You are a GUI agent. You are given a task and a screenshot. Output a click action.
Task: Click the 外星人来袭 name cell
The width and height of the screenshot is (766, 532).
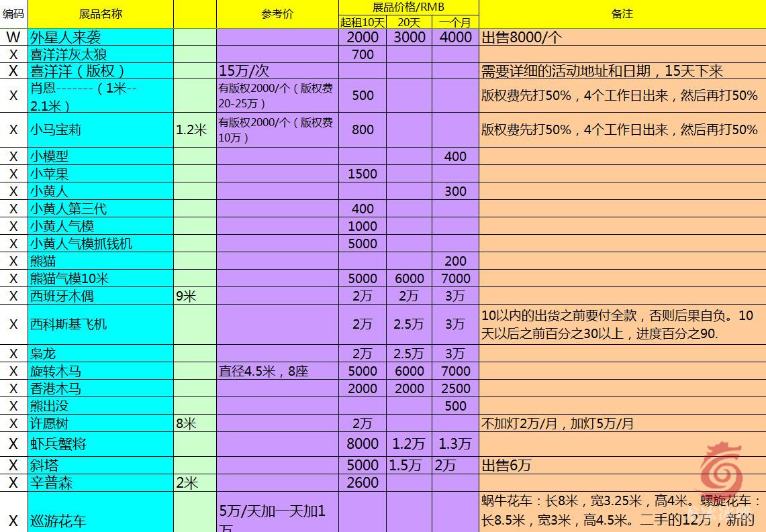click(x=101, y=37)
